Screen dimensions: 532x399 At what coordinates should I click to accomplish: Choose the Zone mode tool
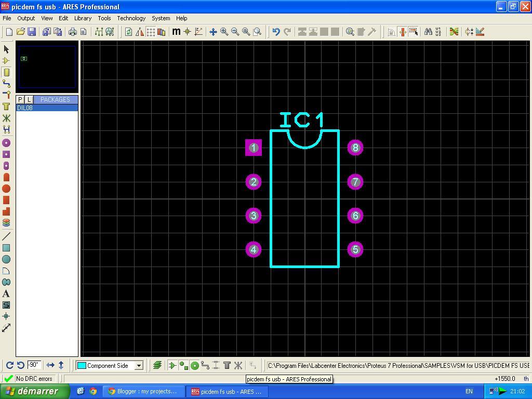pyautogui.click(x=6, y=107)
